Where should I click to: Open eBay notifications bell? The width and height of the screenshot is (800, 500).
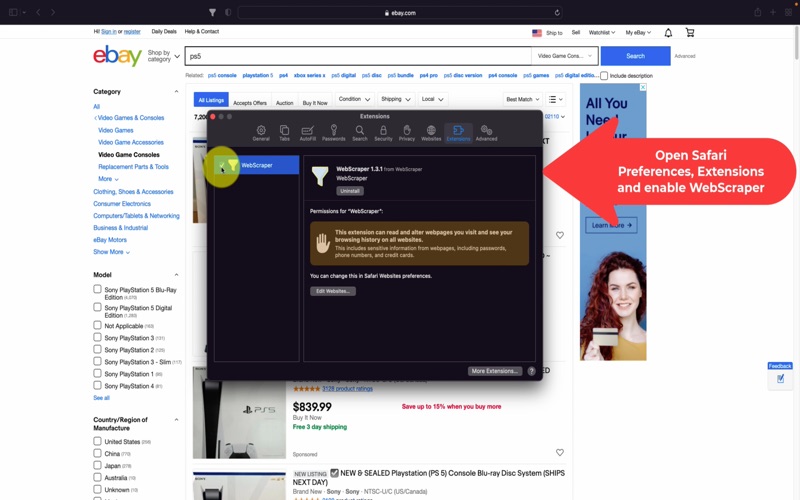click(668, 33)
